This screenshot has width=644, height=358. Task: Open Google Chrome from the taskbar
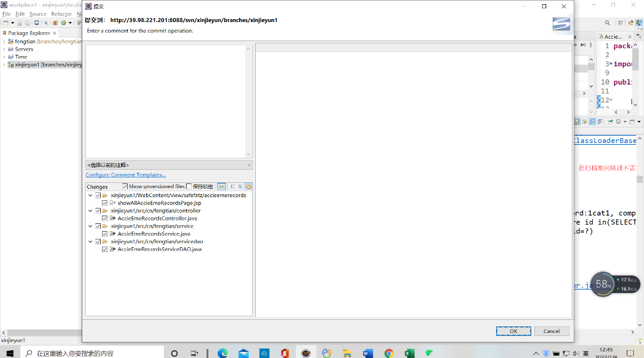tap(389, 353)
